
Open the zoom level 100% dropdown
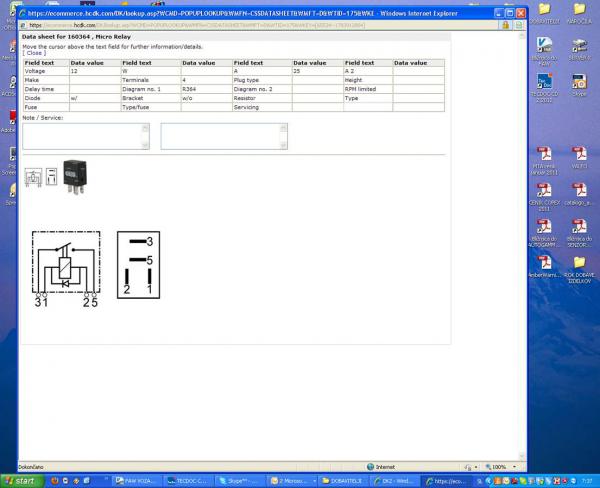point(497,467)
